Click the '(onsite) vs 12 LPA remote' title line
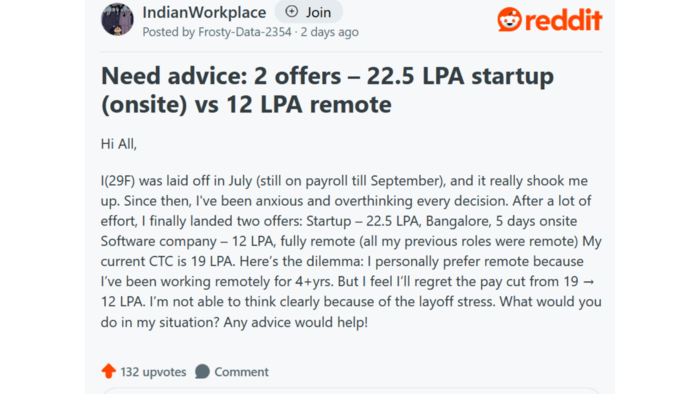Image resolution: width=700 pixels, height=394 pixels. (x=246, y=104)
